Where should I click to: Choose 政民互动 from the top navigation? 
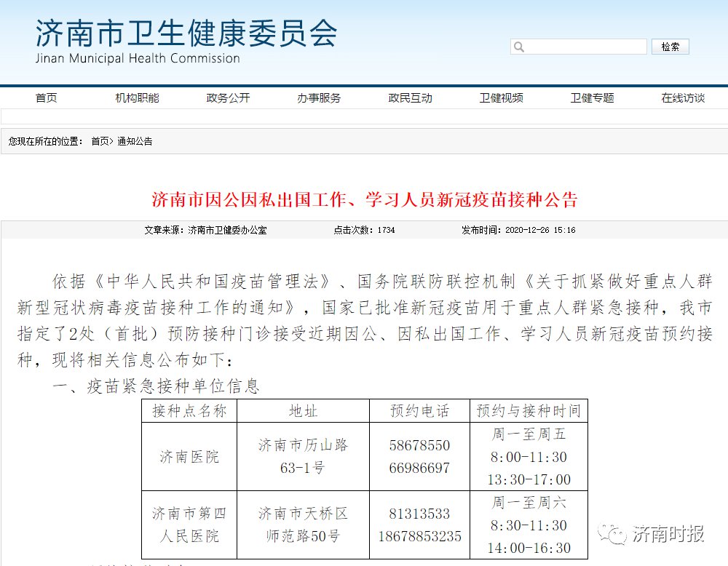tap(410, 98)
